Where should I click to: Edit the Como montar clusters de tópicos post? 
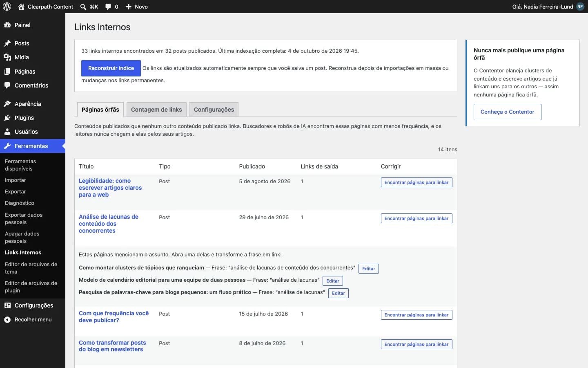[x=369, y=269]
